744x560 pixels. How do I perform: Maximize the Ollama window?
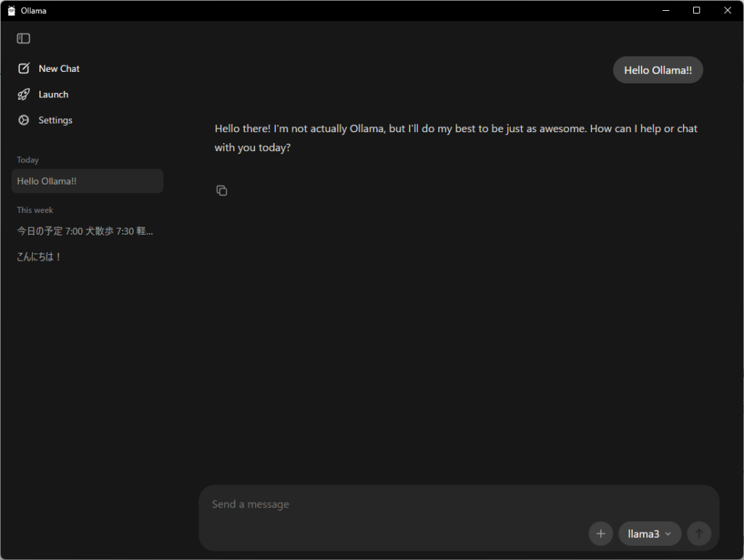point(696,10)
